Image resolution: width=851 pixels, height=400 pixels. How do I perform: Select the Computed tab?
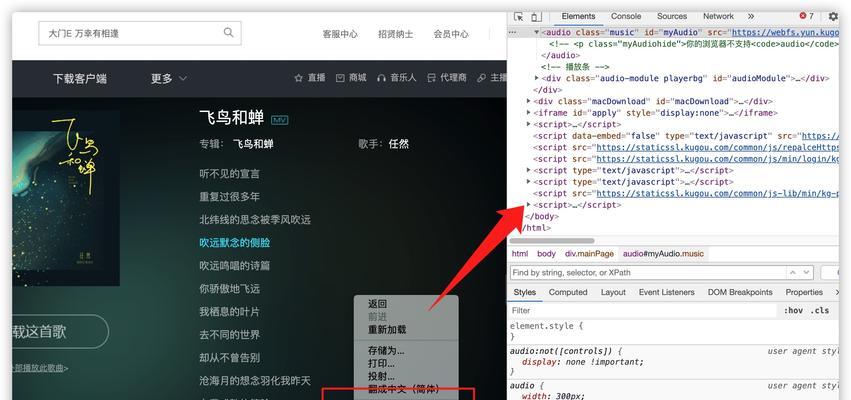click(x=568, y=292)
